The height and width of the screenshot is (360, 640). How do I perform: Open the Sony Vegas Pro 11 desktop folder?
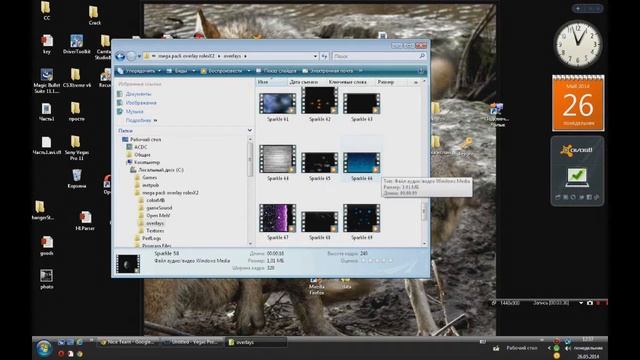(76, 148)
